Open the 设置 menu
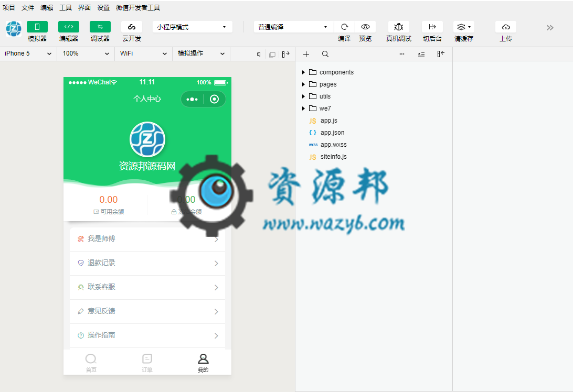Screen dimensions: 573x392 [x=103, y=8]
